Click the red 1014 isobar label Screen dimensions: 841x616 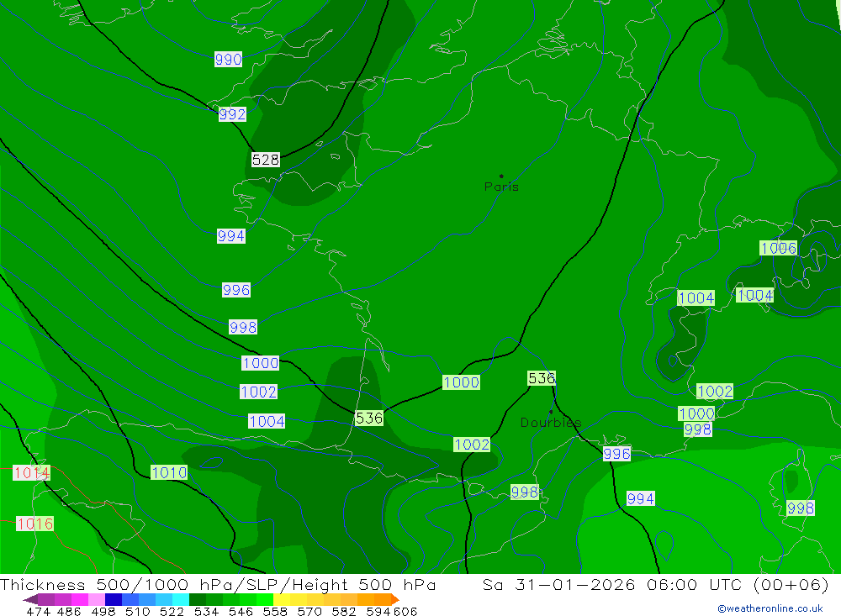point(31,472)
